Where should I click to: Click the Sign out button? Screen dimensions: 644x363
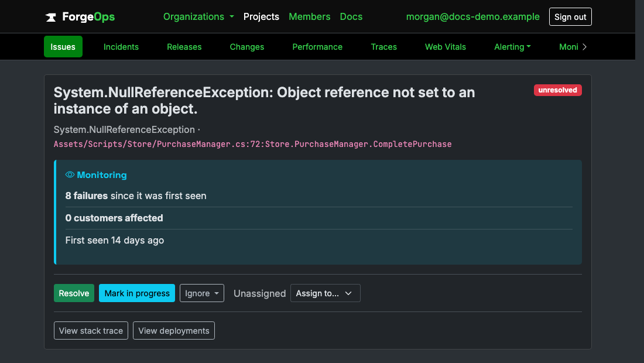point(570,17)
